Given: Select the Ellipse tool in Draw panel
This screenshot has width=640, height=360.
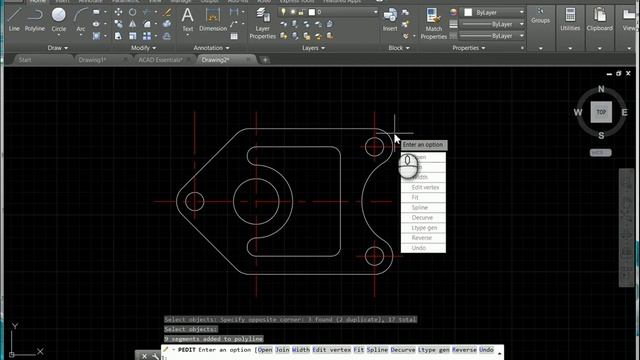Looking at the screenshot, I should (96, 24).
